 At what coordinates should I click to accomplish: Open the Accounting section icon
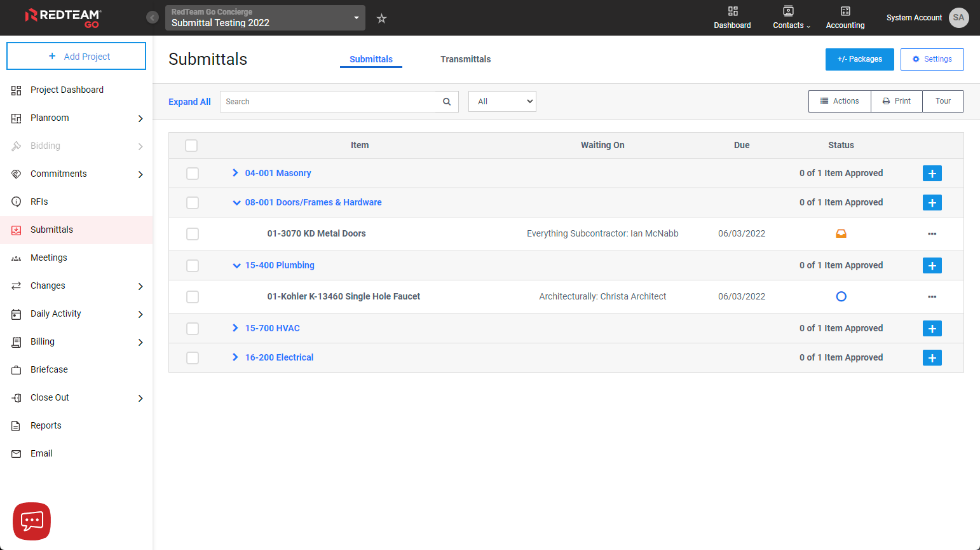(845, 17)
